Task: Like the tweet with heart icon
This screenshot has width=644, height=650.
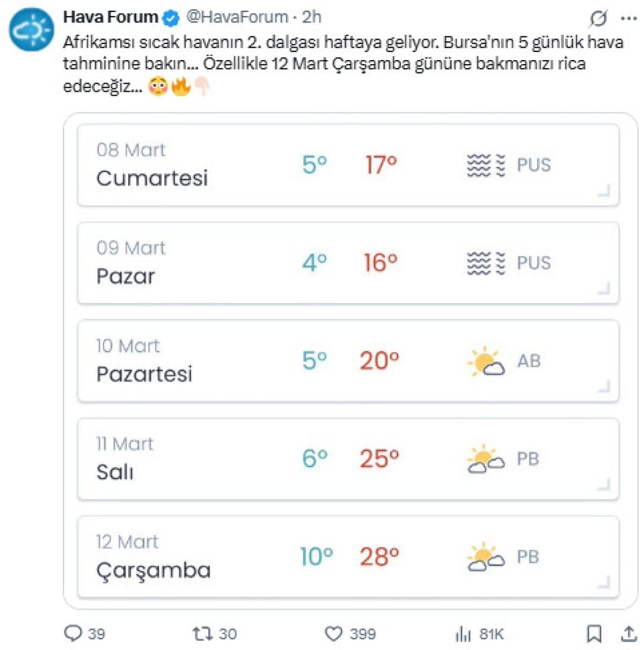Action: (333, 634)
